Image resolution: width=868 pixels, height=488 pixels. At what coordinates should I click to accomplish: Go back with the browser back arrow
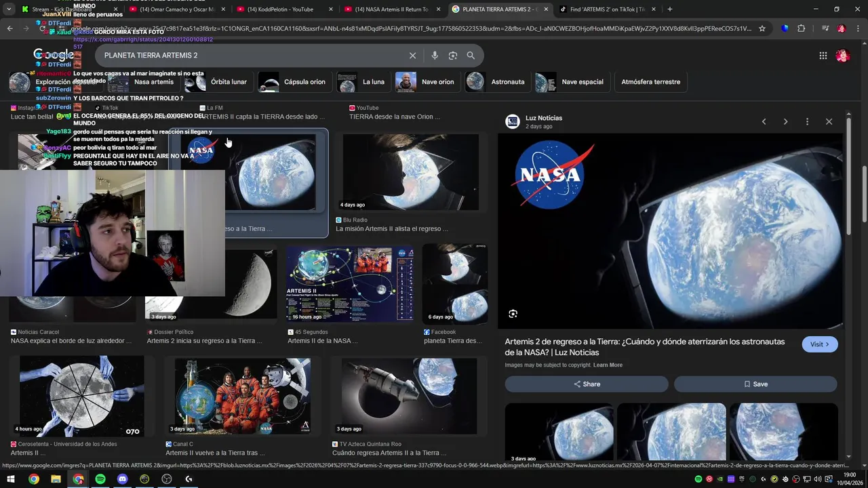[x=9, y=28]
